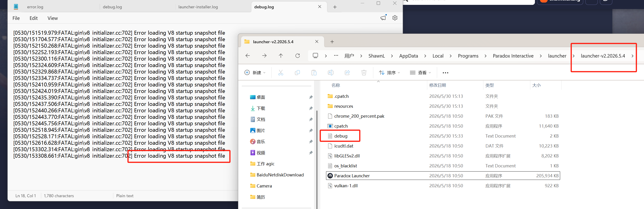Viewport: 644px width, 209px height.
Task: Click the AppData breadcrumb segment
Action: point(409,56)
